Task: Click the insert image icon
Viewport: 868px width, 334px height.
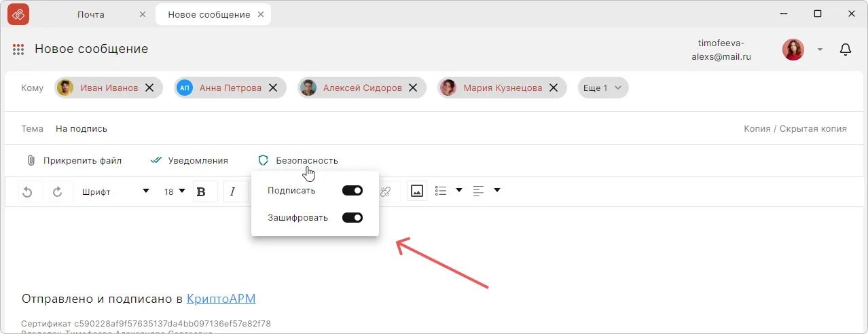Action: pos(416,191)
